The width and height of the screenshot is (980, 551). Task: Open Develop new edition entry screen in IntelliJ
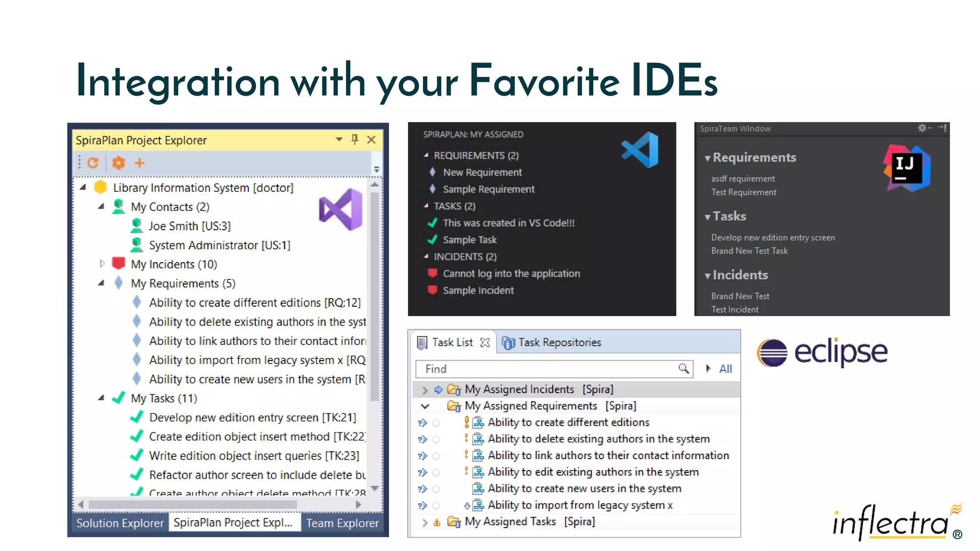tap(773, 238)
